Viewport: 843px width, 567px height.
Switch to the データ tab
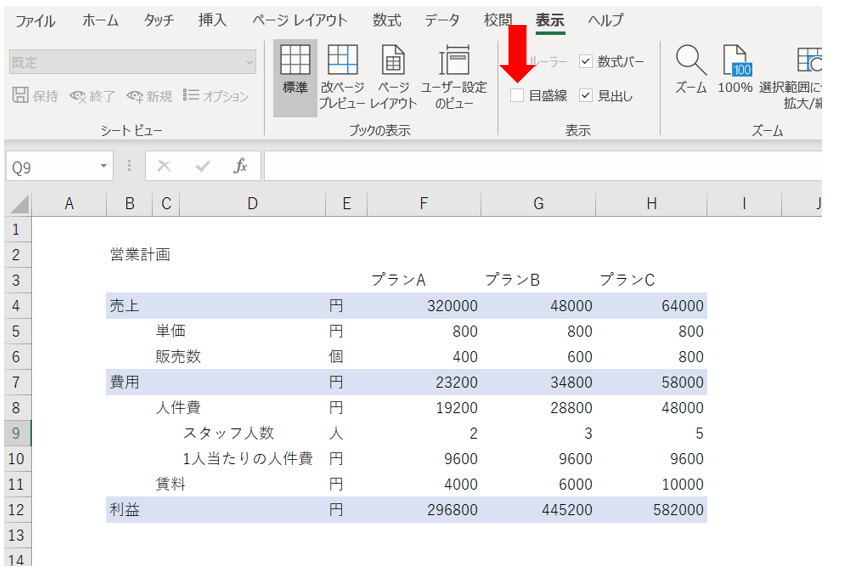[442, 20]
